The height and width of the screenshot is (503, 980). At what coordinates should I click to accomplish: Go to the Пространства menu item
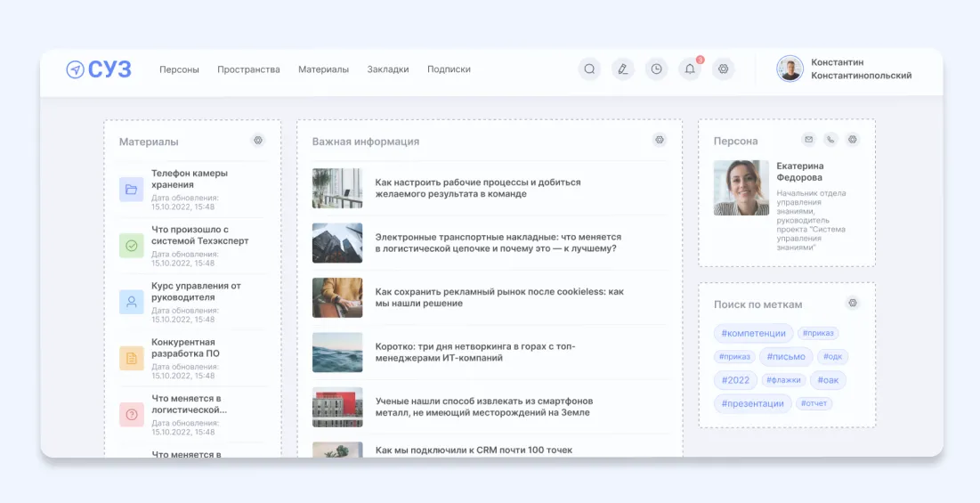[x=248, y=69]
